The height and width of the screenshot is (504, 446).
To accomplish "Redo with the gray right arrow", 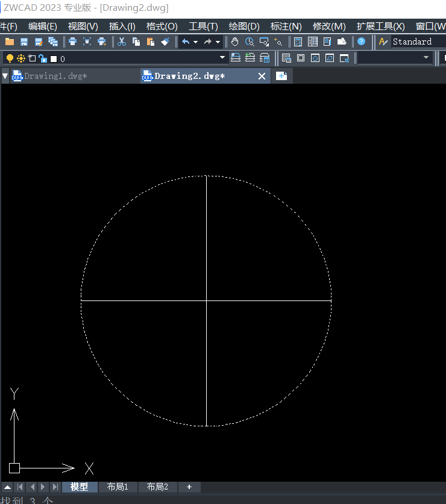I will point(208,42).
